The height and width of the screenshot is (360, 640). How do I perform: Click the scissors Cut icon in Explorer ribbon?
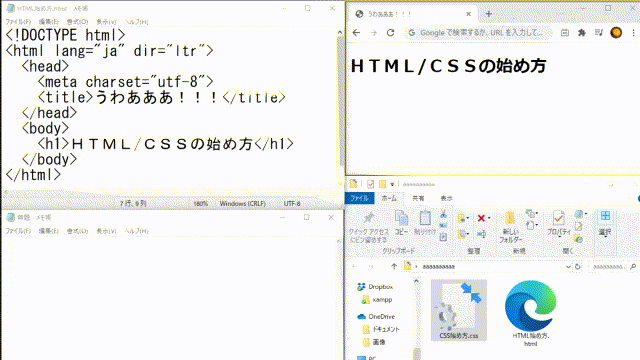[x=444, y=214]
